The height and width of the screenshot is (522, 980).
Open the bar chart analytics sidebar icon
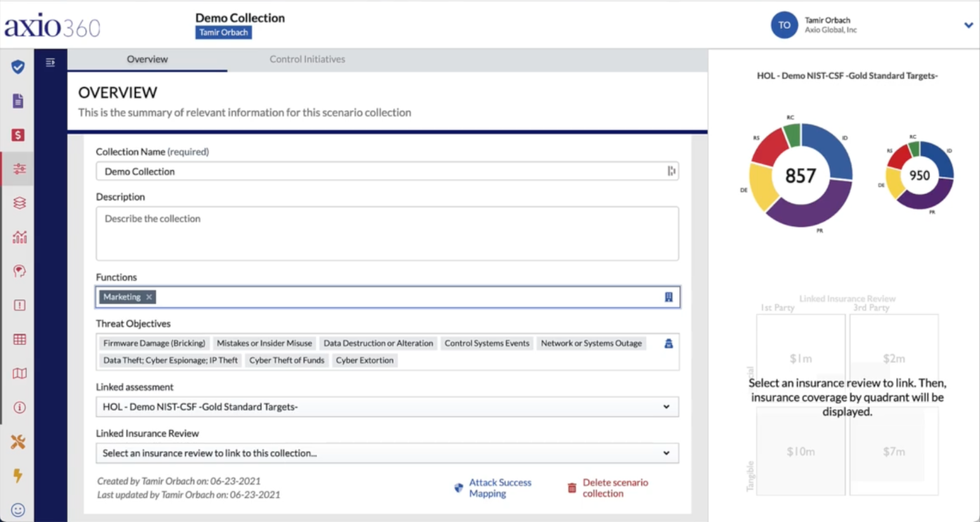point(19,237)
